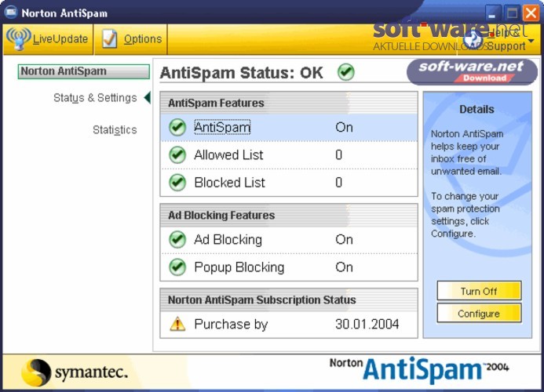Click the Ad Blocking Features section header

[289, 216]
